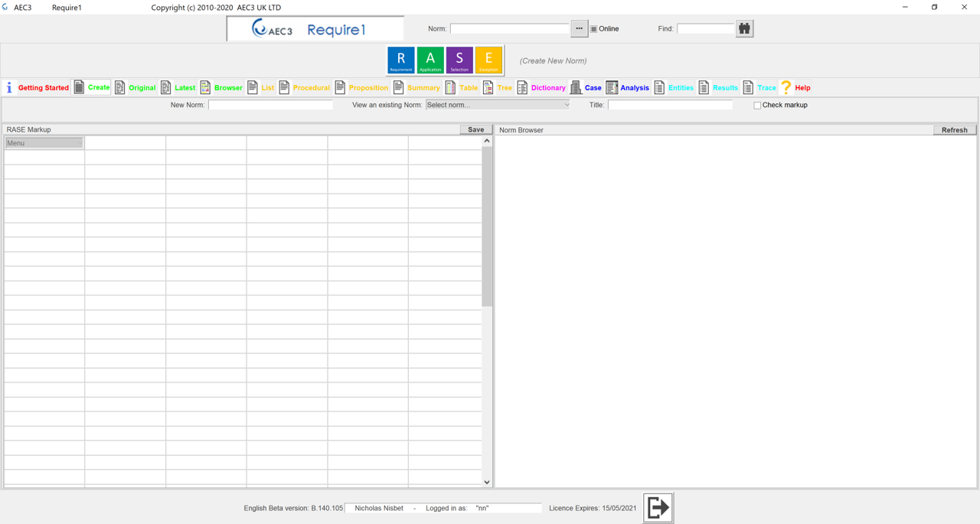Switch to the Original tab
Viewport: 980px width, 524px height.
point(142,88)
